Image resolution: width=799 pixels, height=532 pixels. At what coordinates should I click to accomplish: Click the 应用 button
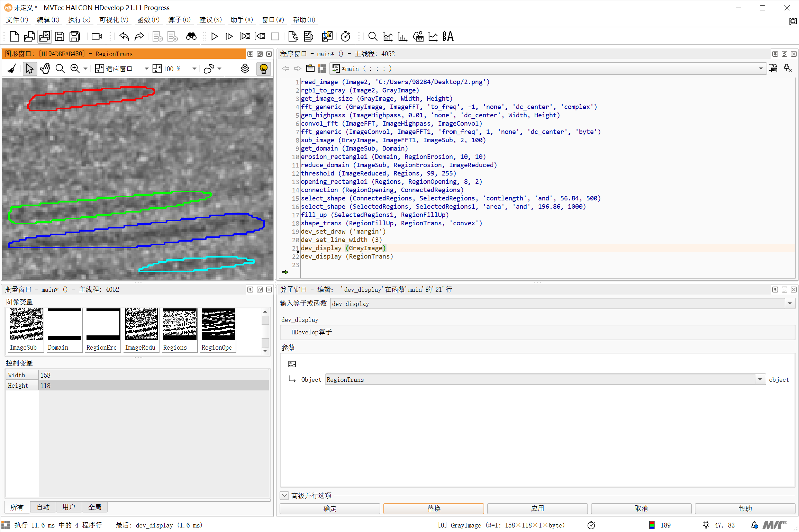[537, 508]
